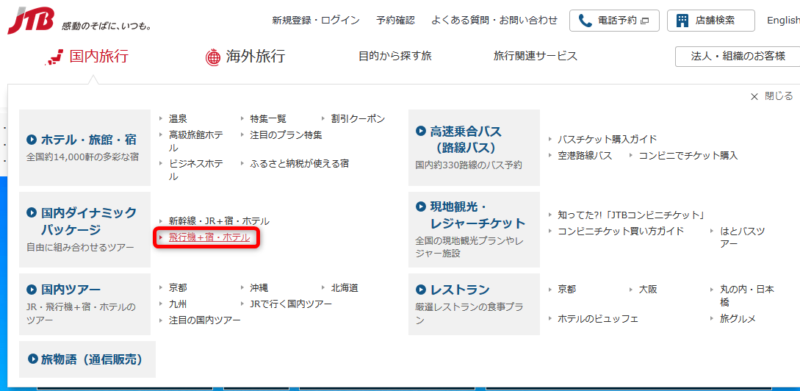This screenshot has height=391, width=800.
Task: Switch language via English link
Action: coord(783,20)
